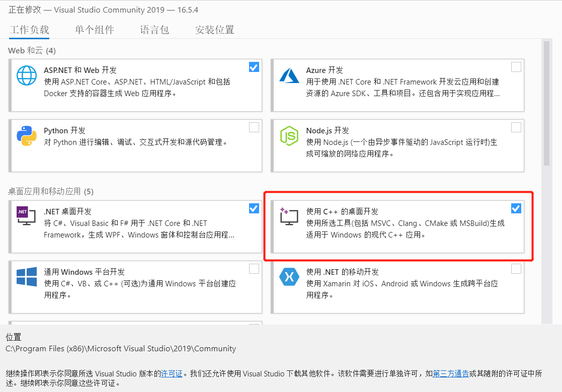The height and width of the screenshot is (392, 562).
Task: Select the .NET 桌面开发 card title
Action: [68, 211]
